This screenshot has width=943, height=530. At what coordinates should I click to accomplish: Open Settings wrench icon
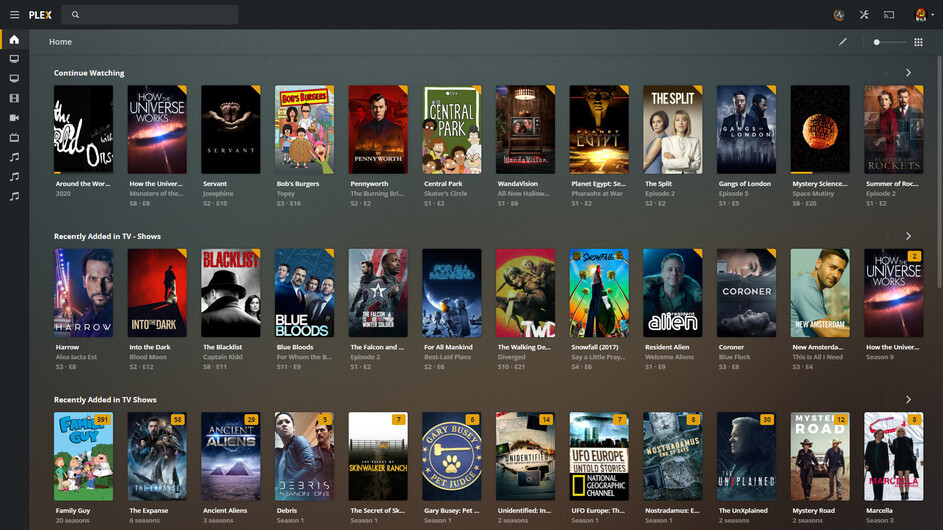(864, 14)
